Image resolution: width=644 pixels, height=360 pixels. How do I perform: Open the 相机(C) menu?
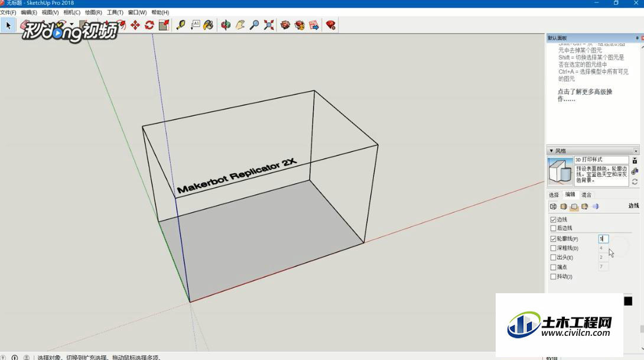coord(72,12)
